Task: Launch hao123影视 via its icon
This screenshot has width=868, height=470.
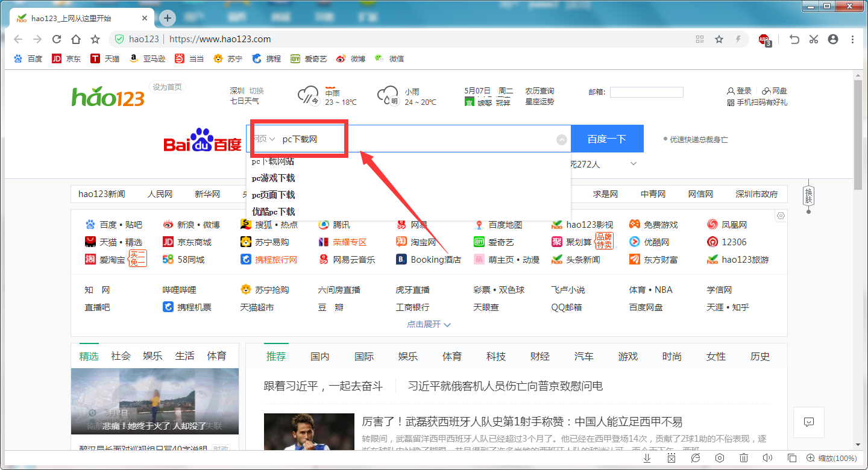Action: [590, 224]
